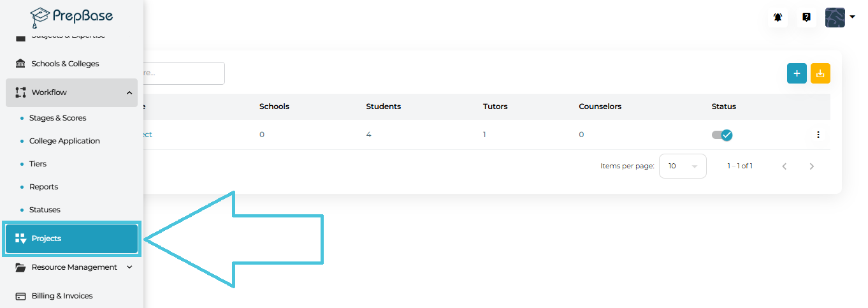
Task: Click the add project plus icon
Action: coord(797,73)
